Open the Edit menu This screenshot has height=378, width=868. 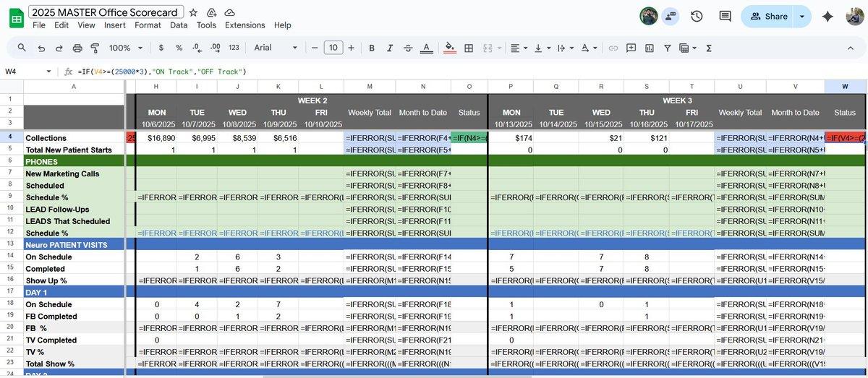[61, 25]
